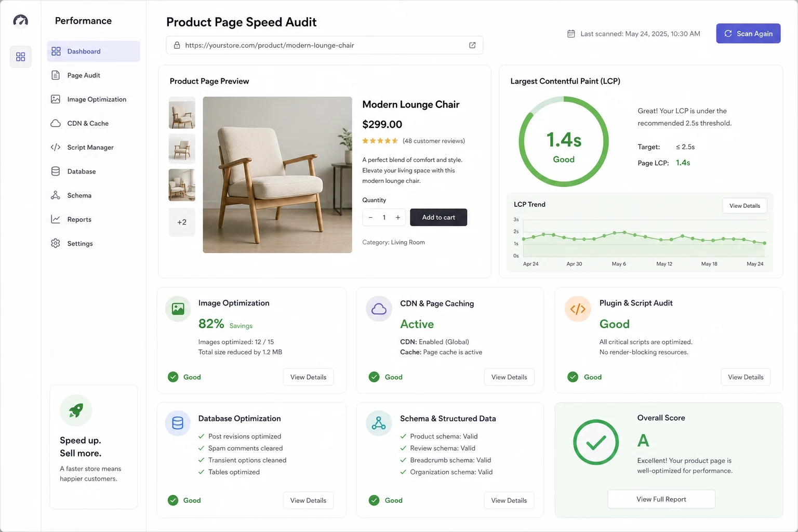Open Script Manager menu item

[x=94, y=147]
